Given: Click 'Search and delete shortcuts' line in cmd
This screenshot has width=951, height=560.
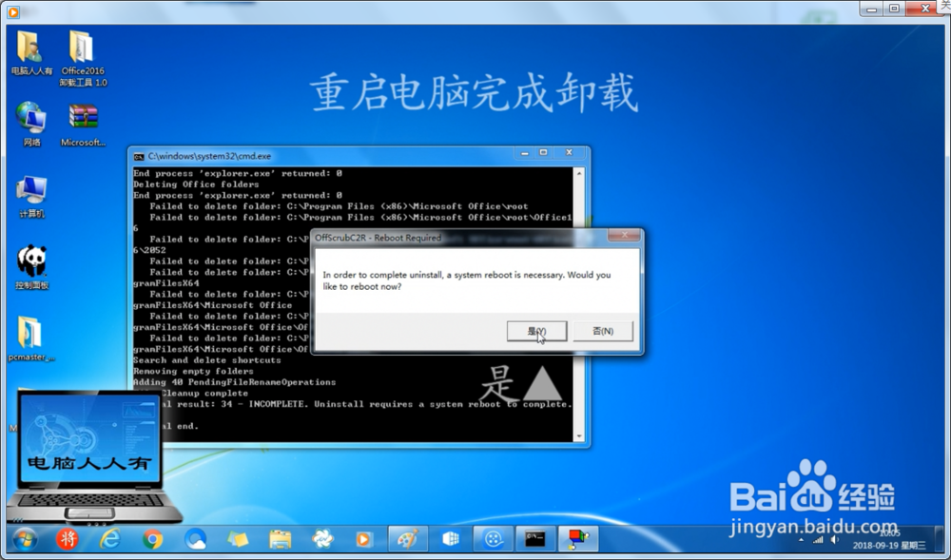Looking at the screenshot, I should click(x=206, y=360).
